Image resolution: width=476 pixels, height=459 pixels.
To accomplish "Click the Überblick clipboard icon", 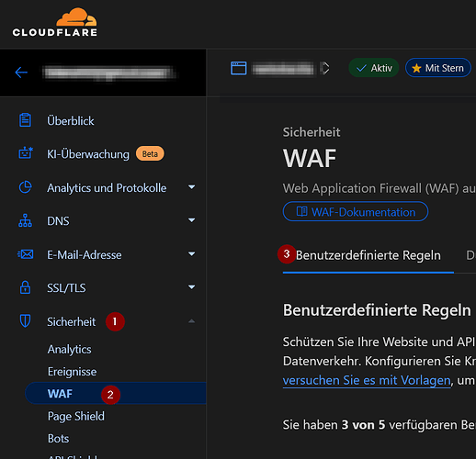I will click(25, 120).
